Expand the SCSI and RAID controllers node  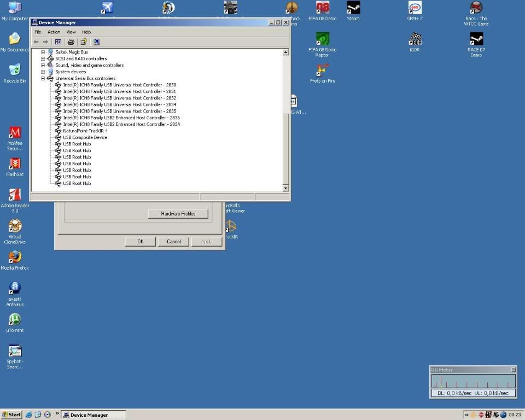[43, 59]
